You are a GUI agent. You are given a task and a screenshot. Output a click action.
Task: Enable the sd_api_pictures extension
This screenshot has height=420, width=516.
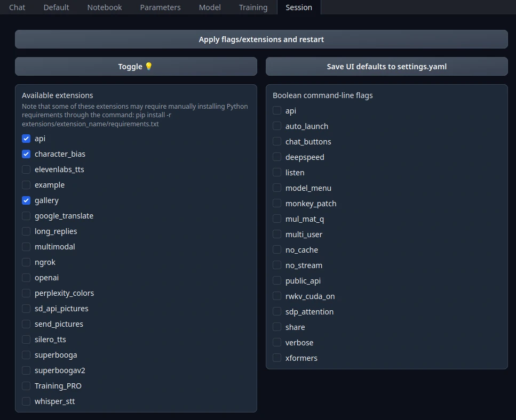point(26,309)
